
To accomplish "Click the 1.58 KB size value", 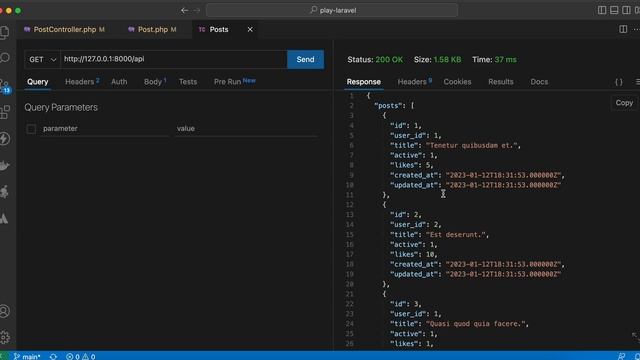I will pos(447,60).
